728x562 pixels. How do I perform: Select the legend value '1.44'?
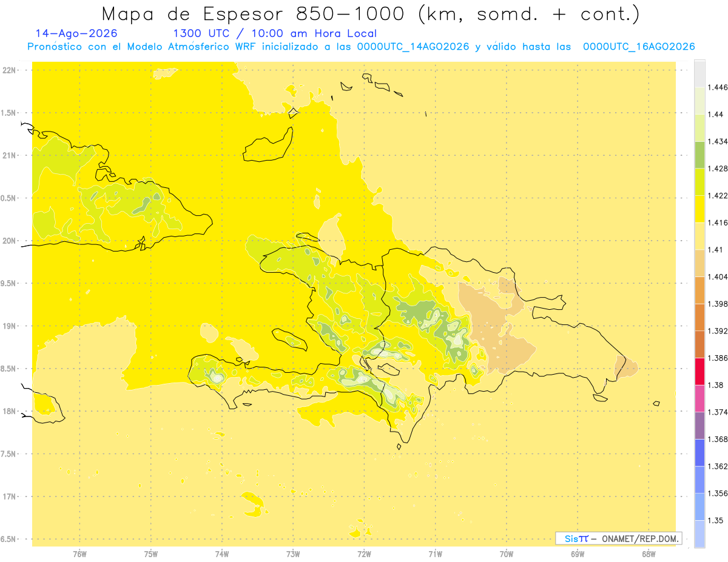click(716, 115)
